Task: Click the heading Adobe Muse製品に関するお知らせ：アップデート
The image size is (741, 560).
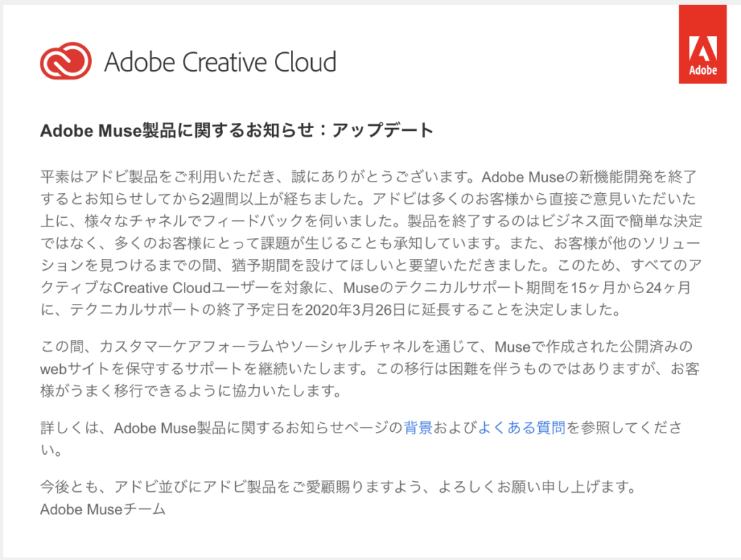Action: coord(237,131)
